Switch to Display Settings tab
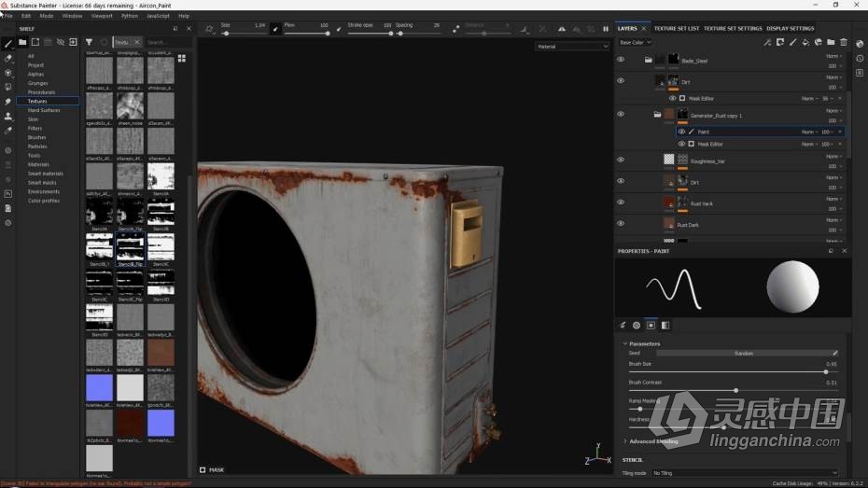The height and width of the screenshot is (488, 868). tap(790, 28)
